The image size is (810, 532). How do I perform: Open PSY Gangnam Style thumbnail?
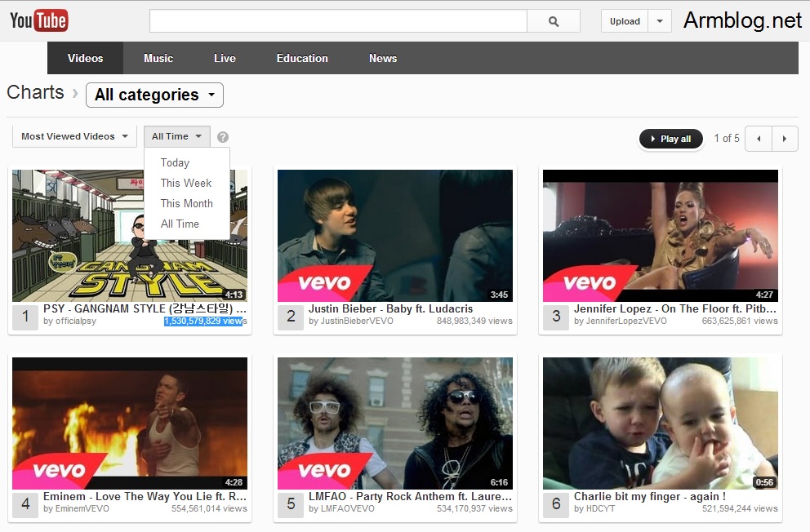coord(130,236)
